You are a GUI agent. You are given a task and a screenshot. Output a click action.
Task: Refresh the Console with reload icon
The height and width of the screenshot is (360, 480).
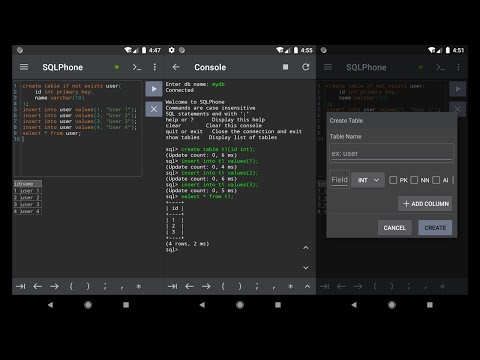[306, 67]
